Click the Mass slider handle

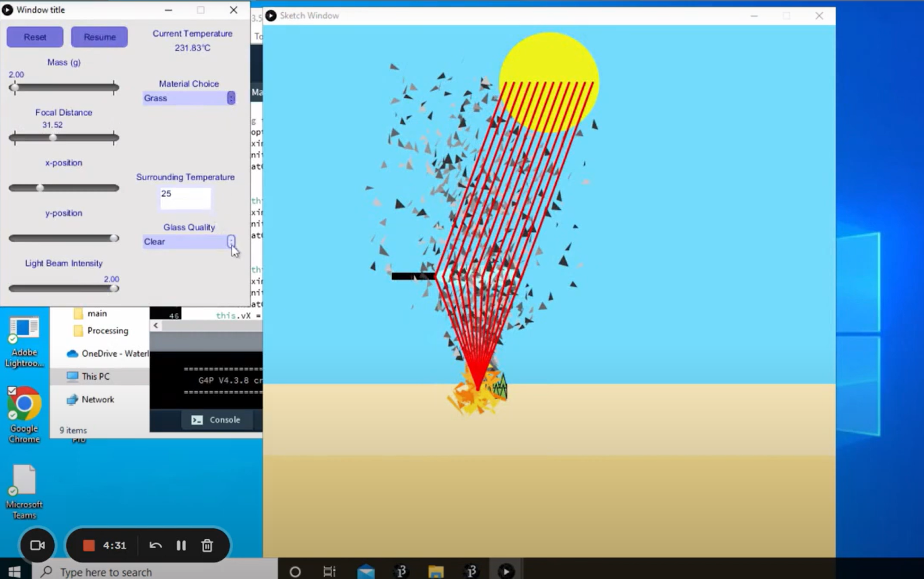tap(14, 88)
